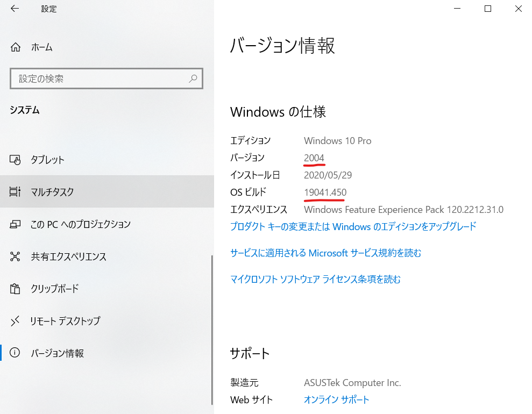This screenshot has width=532, height=414.
Task: Click the システム category label
Action: pyautogui.click(x=24, y=110)
